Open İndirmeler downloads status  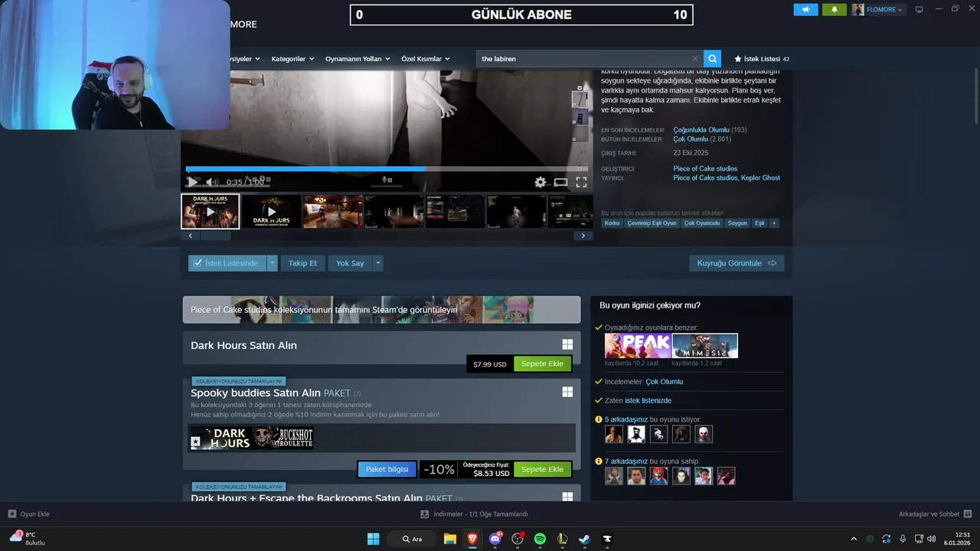(x=475, y=514)
